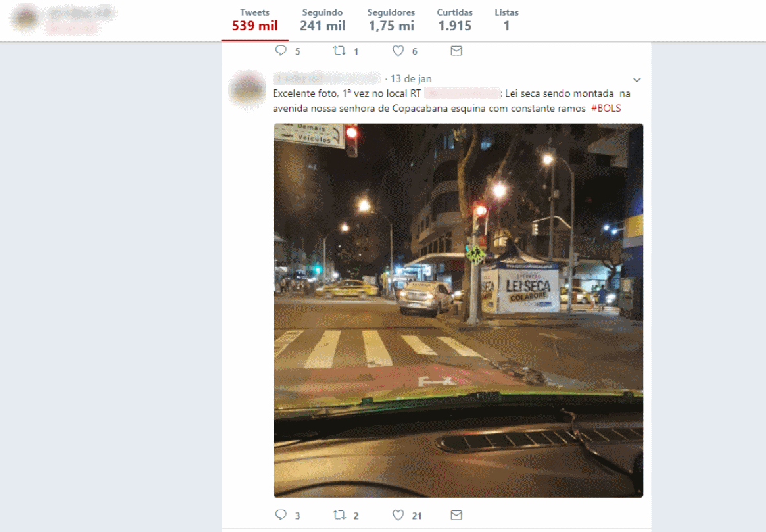Retweet the upper tweet with 1 retweet
This screenshot has height=532, width=766.
[x=339, y=51]
